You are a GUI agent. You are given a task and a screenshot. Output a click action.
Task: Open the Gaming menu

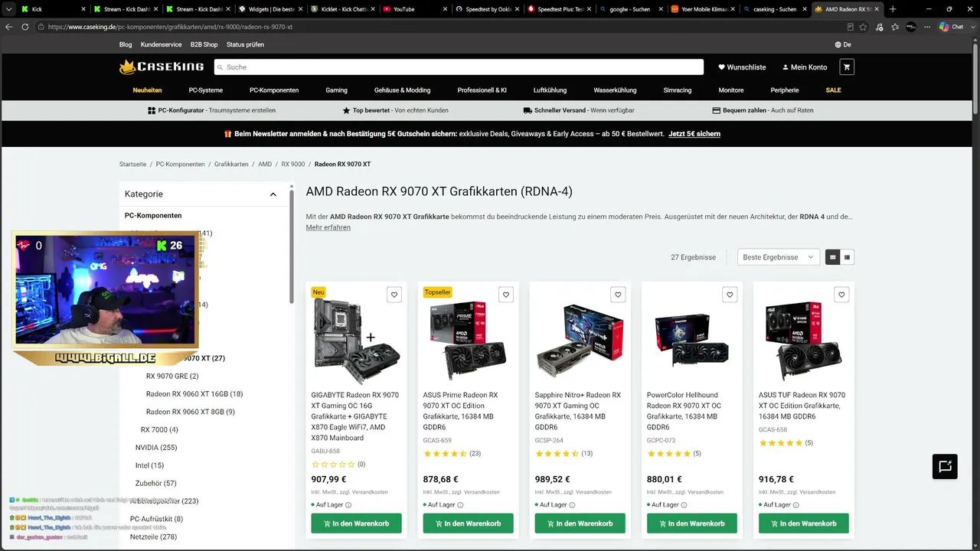[x=336, y=90]
